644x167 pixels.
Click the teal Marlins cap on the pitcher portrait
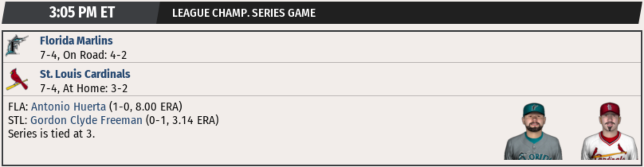pos(534,109)
